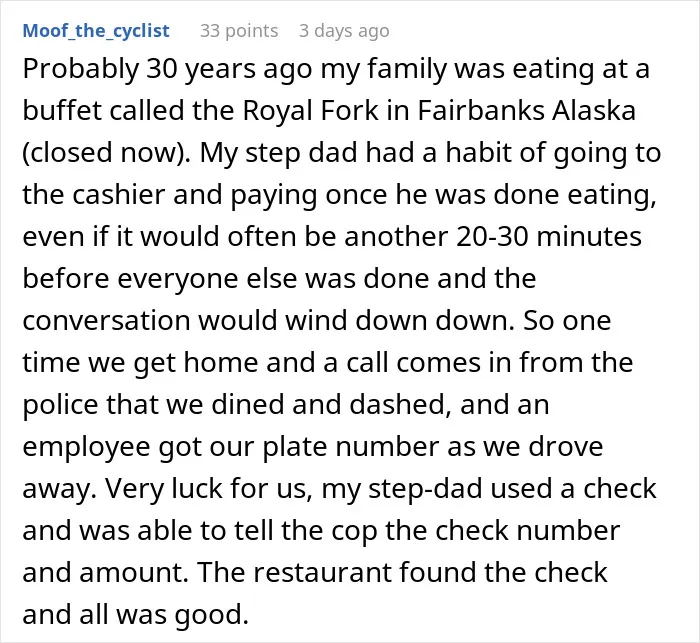The image size is (700, 643).
Task: Open Moof_the_cyclist user profile link
Action: 96,31
